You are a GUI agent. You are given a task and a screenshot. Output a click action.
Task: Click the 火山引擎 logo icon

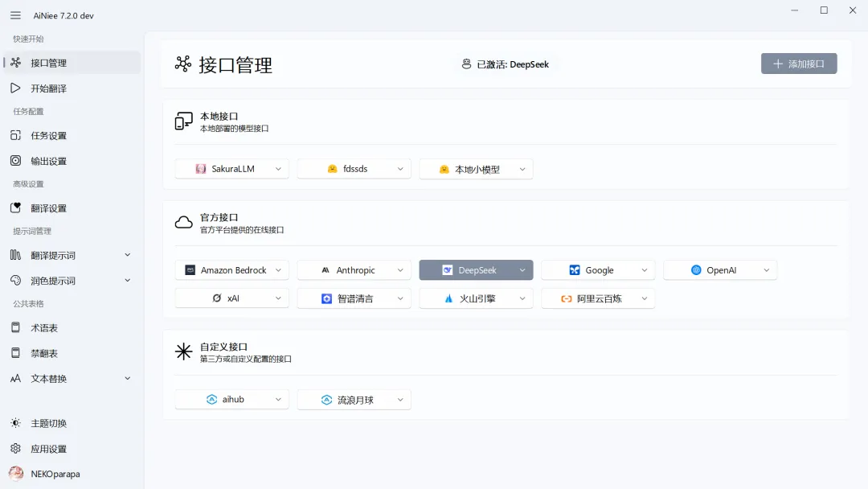[448, 298]
